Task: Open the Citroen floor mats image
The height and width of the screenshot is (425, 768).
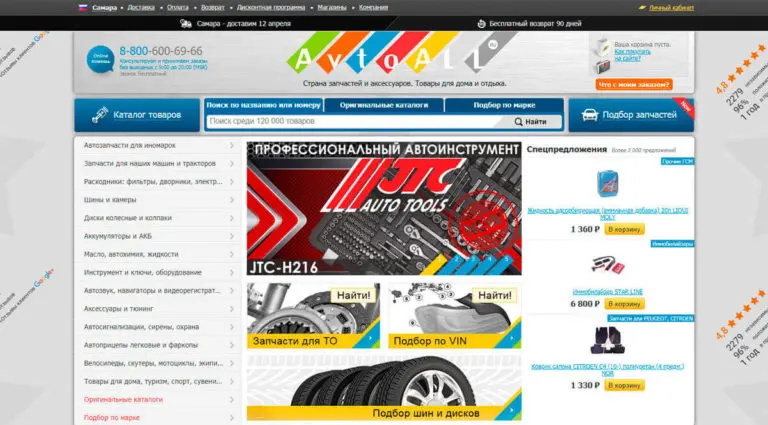Action: coord(607,340)
